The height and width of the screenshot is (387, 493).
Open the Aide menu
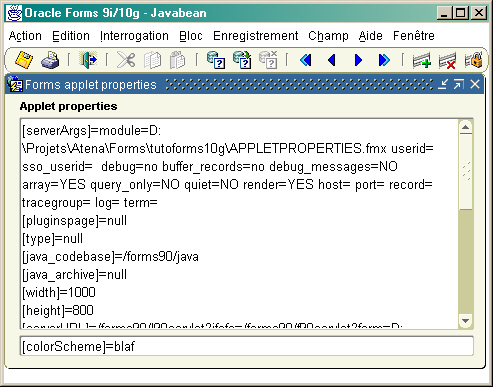(x=371, y=36)
